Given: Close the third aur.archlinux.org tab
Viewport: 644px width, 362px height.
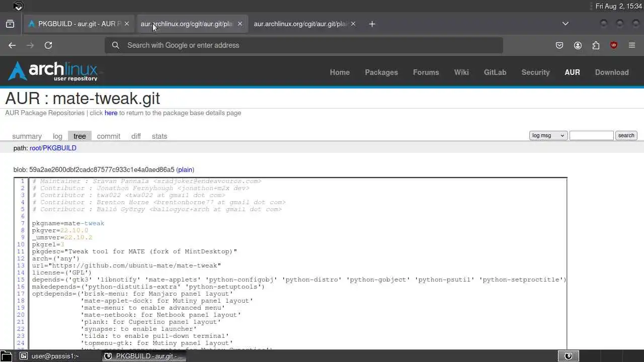Looking at the screenshot, I should (x=353, y=24).
